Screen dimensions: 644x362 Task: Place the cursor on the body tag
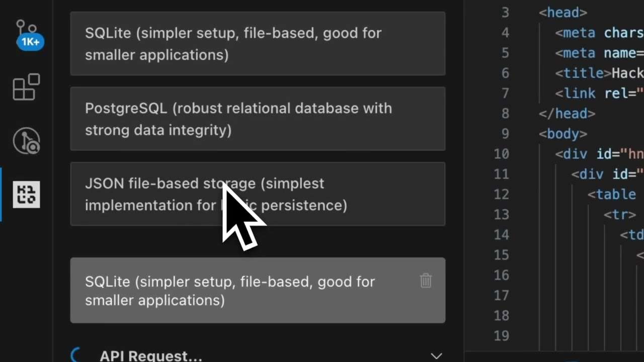click(562, 134)
